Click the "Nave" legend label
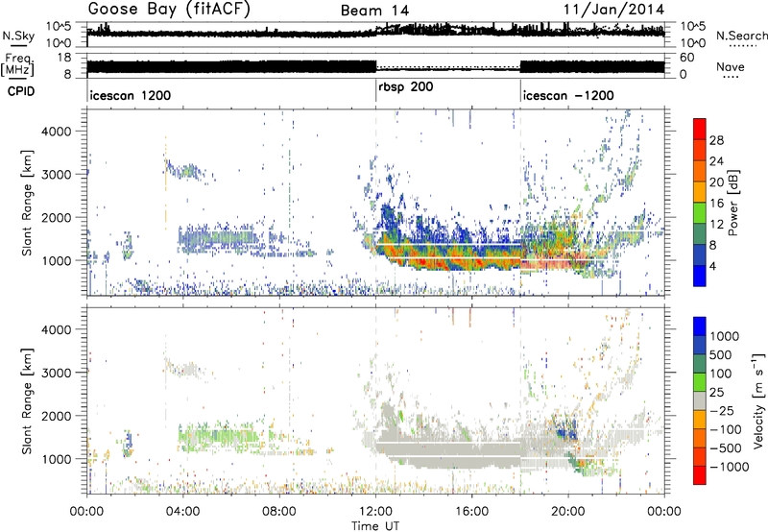Viewport: 768px width, 532px height. pyautogui.click(x=731, y=66)
